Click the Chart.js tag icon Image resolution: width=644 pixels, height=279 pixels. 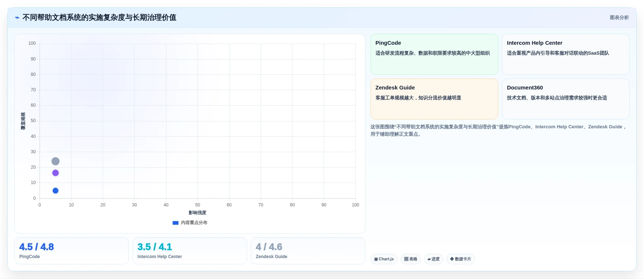click(376, 259)
